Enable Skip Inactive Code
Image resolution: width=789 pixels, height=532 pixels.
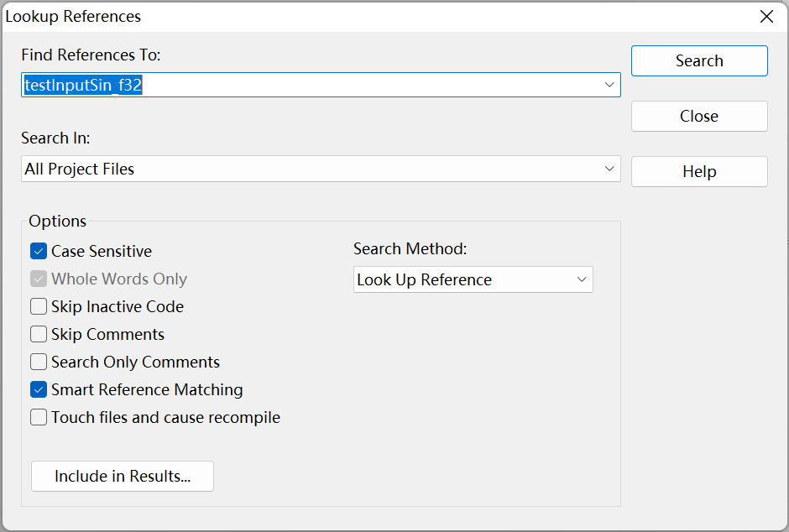click(x=39, y=306)
